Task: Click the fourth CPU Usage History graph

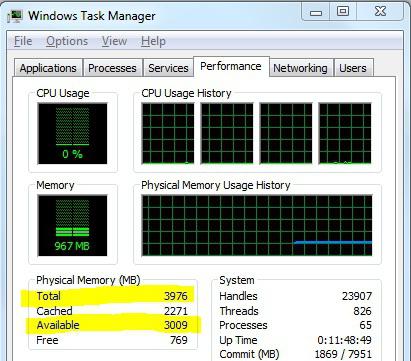Action: [x=345, y=133]
